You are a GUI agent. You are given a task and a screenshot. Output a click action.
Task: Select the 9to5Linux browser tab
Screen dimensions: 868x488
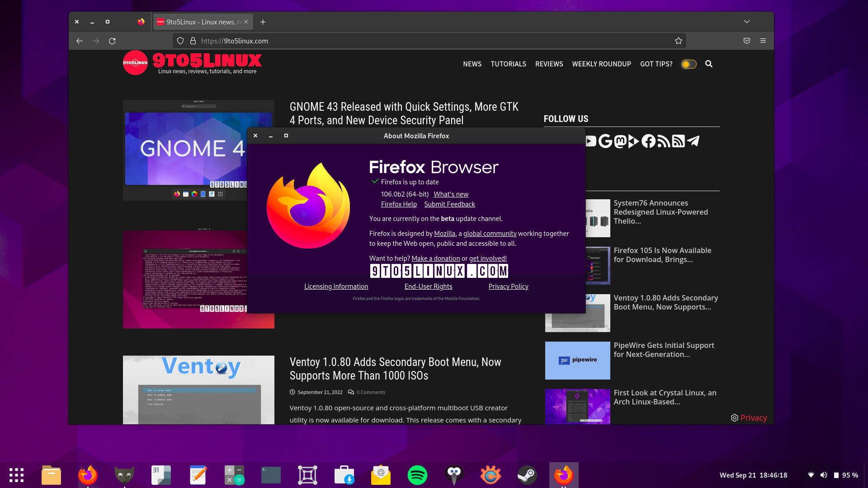203,22
